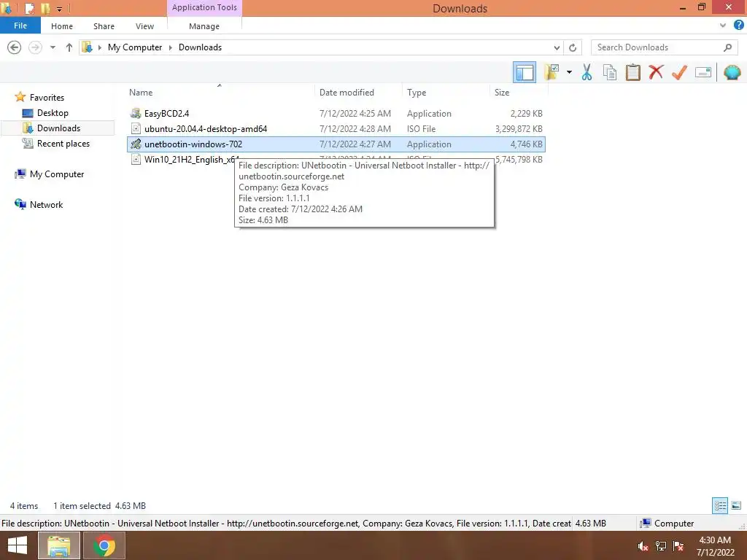
Task: Open Google Chrome from the taskbar
Action: pos(104,545)
